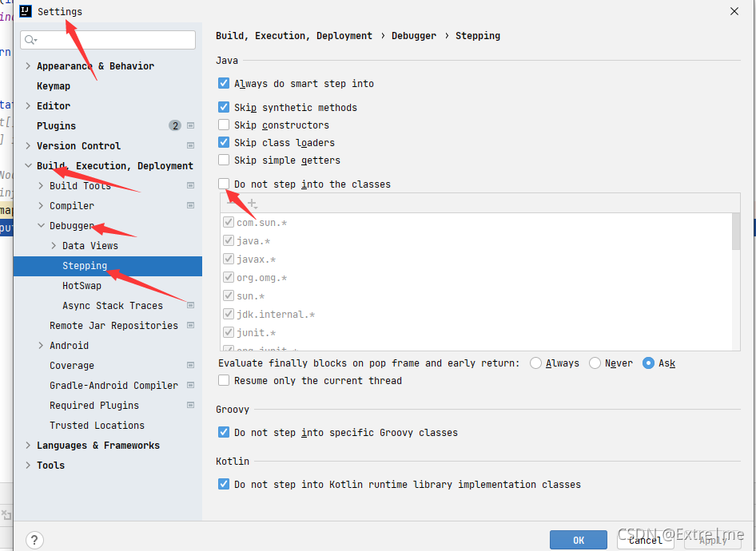
Task: Check Do not step into the classes
Action: [x=224, y=184]
